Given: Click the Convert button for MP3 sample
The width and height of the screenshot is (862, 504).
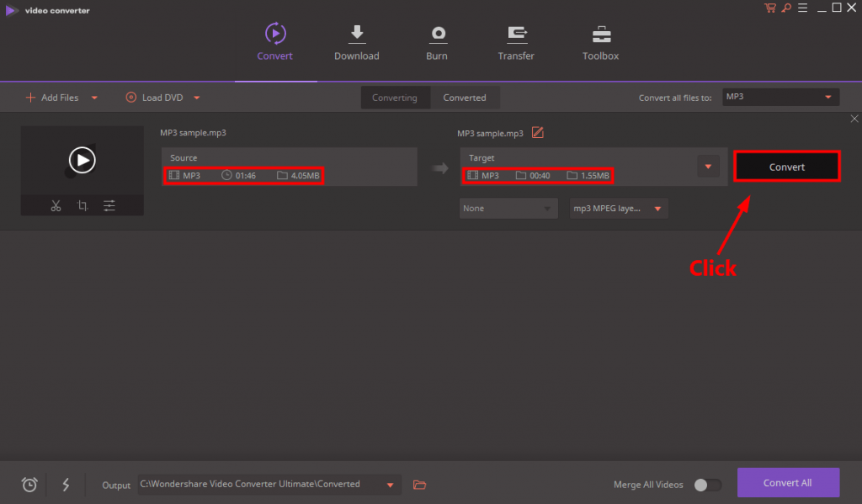Looking at the screenshot, I should tap(787, 167).
